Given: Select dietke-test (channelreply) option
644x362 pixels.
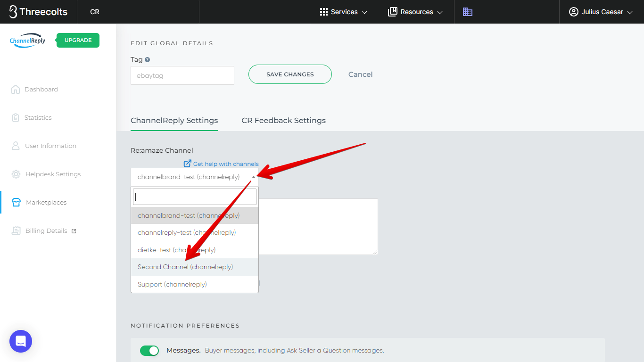Looking at the screenshot, I should click(195, 250).
